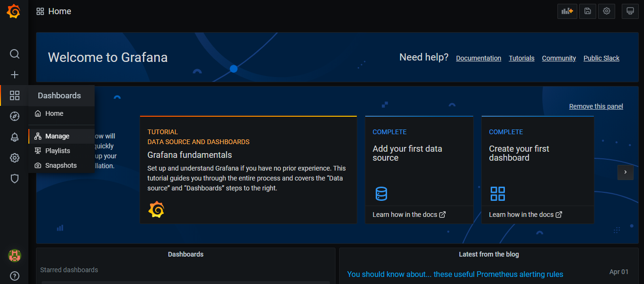Click the Add panel toolbar icon
Screen dimensions: 644x284
[567, 11]
